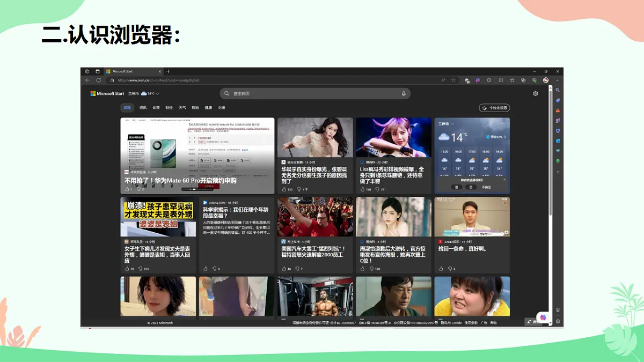Viewport: 644px width, 362px height.
Task: Select the 财经 tab
Action: [169, 108]
